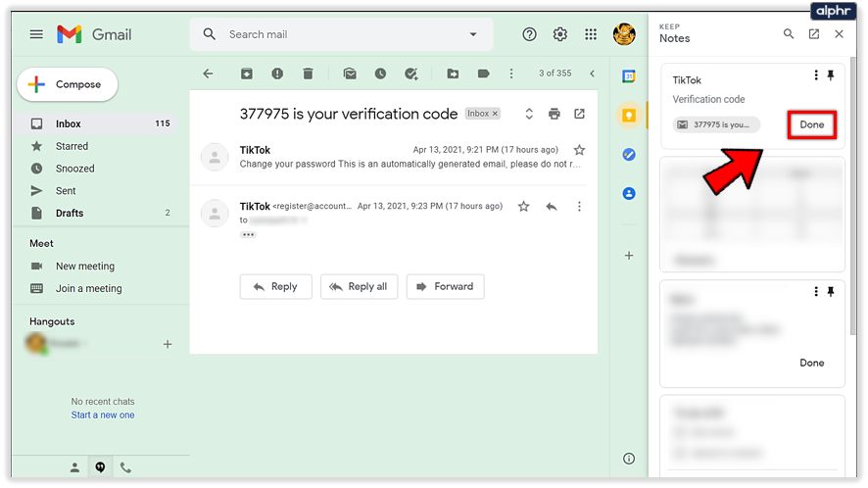Open More options menu in 9:23 PM message
Image resolution: width=868 pixels, height=488 pixels.
pyautogui.click(x=580, y=206)
